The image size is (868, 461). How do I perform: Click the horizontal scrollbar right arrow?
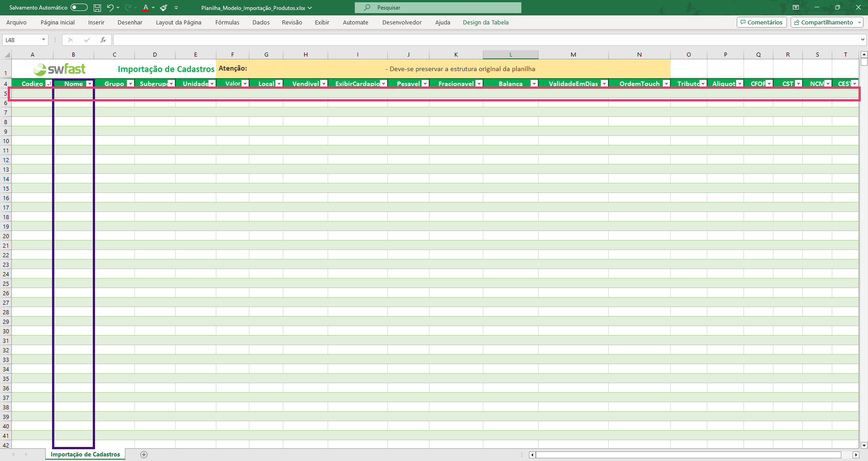[856, 455]
